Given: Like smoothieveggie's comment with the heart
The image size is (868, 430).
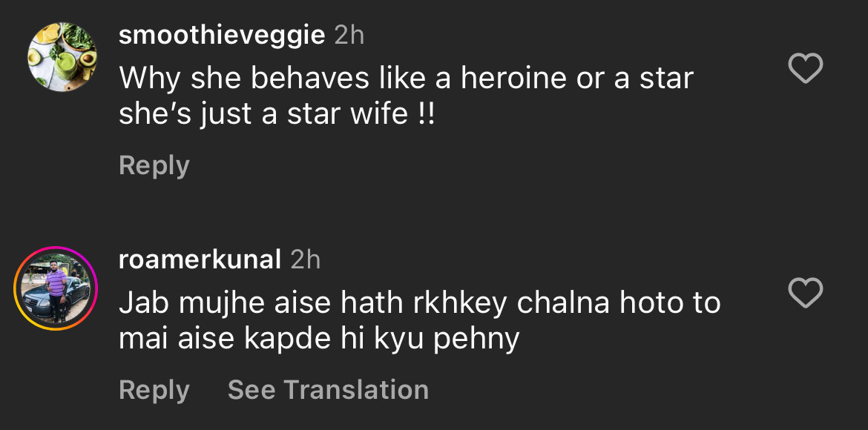Looking at the screenshot, I should [x=804, y=70].
